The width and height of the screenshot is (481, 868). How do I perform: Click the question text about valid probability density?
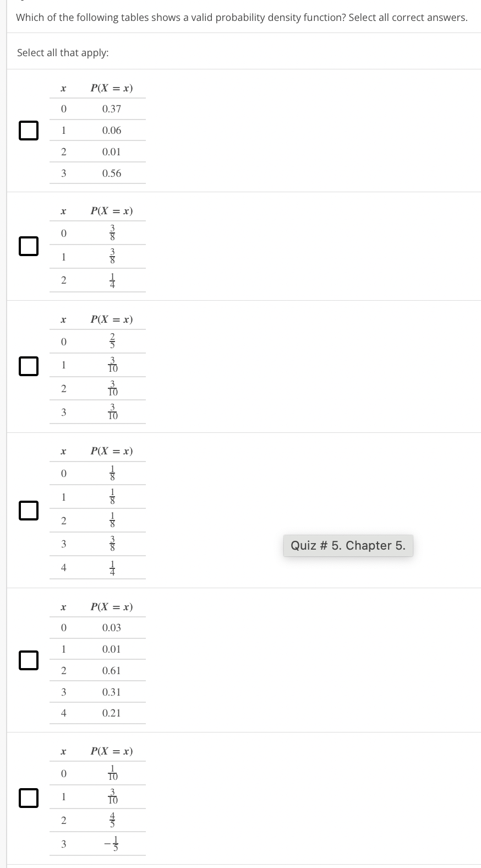pyautogui.click(x=242, y=17)
